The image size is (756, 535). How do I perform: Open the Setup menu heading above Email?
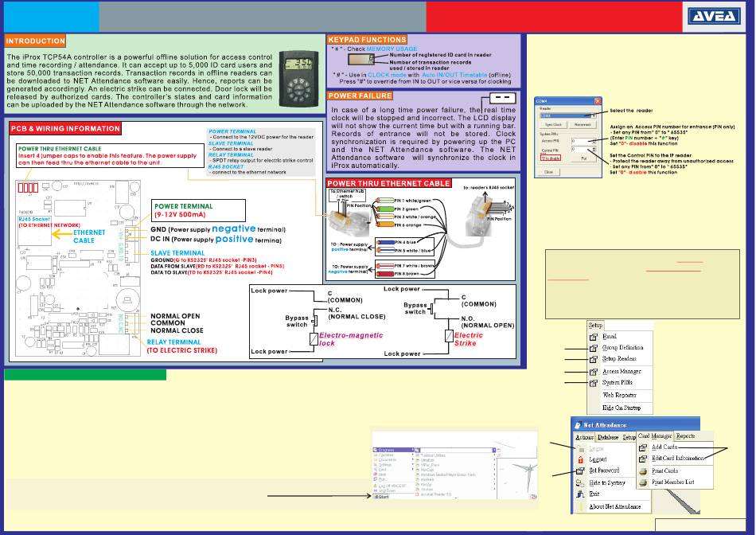point(595,325)
